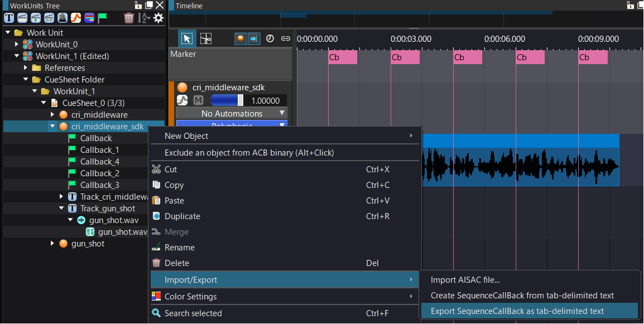Screen dimensions: 644x324
Task: Click the plain clapperboard toolbar icon
Action: [x=22, y=18]
